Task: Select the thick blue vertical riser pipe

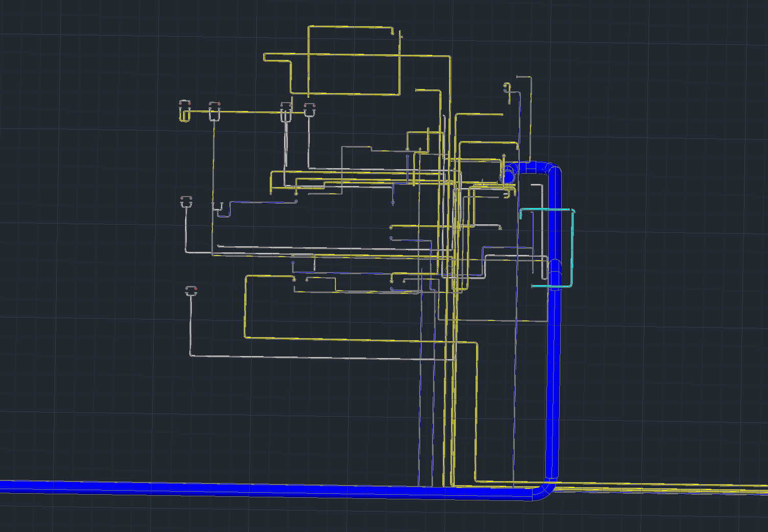Action: (x=554, y=327)
